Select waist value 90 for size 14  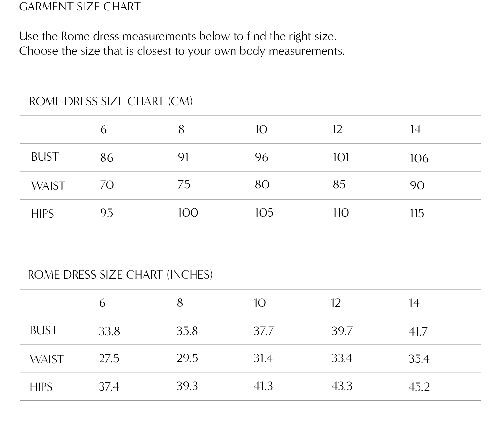click(417, 185)
